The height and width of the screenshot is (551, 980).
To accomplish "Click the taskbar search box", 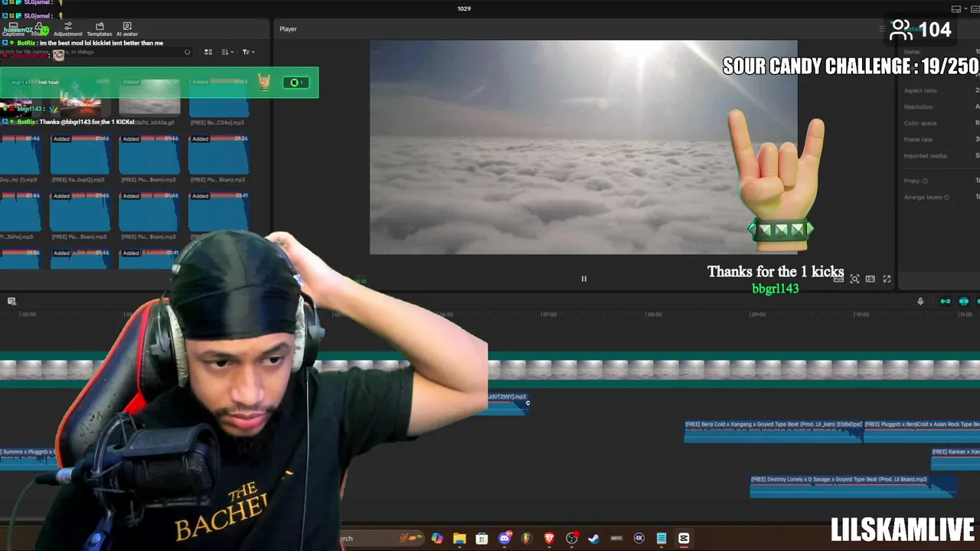I will click(381, 539).
